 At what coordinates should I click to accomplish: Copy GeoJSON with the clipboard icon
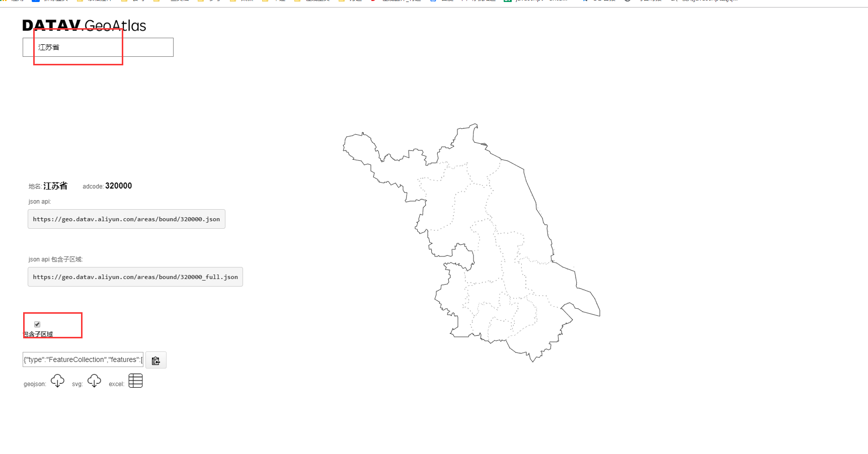(x=156, y=360)
